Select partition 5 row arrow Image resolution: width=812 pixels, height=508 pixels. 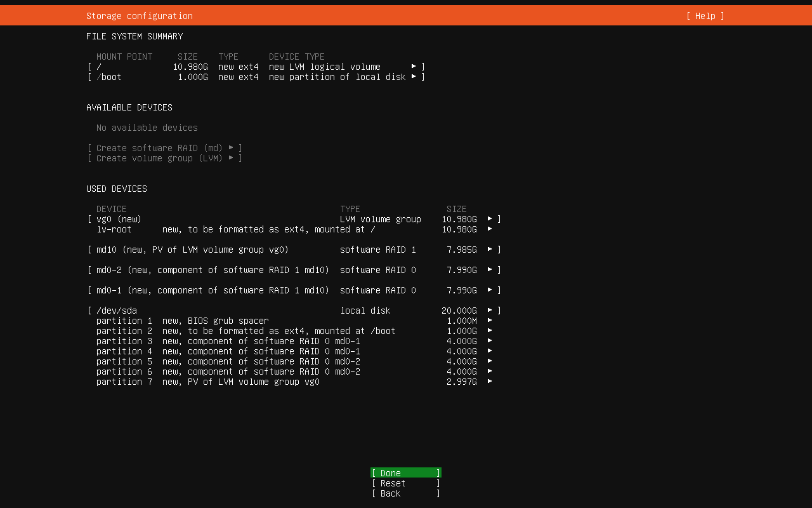click(490, 361)
